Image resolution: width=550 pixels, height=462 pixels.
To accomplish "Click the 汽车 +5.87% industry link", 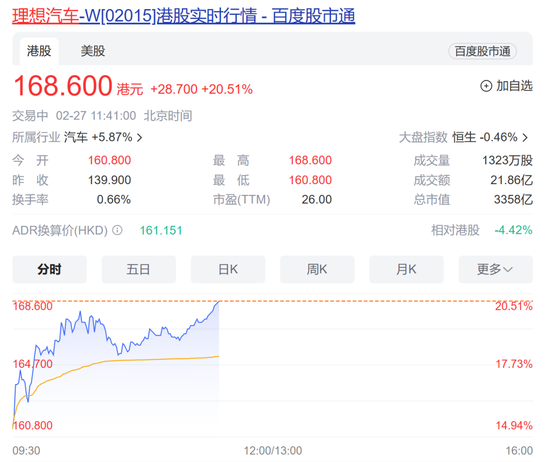I will pos(98,137).
